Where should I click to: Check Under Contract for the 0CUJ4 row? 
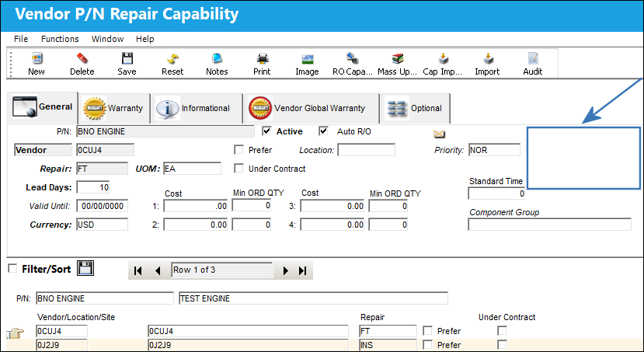click(x=502, y=330)
